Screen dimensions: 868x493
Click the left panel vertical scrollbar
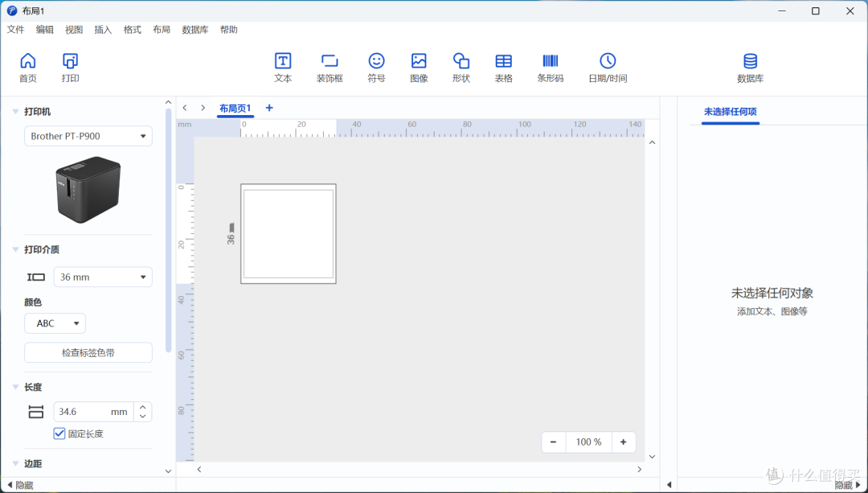point(168,230)
